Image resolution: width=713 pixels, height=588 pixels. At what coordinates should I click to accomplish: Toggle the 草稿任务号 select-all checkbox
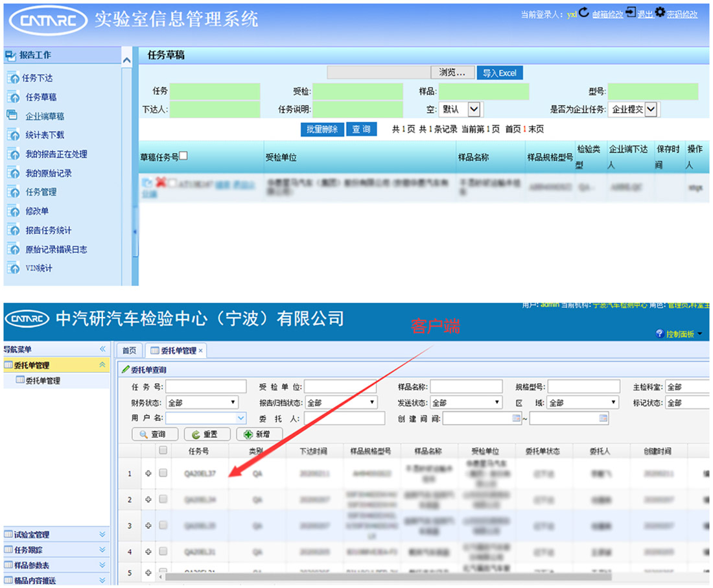click(x=183, y=156)
